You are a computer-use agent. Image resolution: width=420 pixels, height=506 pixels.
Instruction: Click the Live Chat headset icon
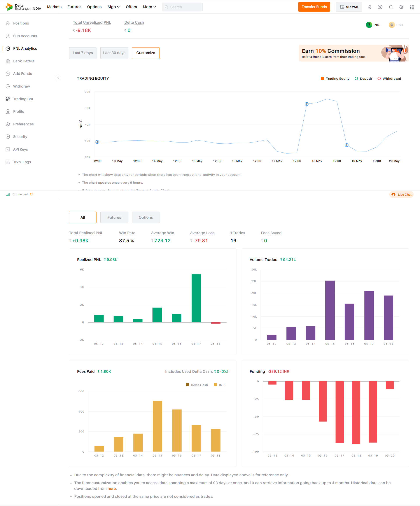coord(393,194)
